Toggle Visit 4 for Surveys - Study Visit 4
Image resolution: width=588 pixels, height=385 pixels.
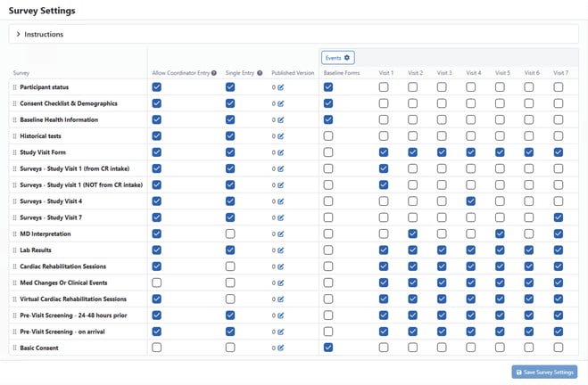(470, 201)
